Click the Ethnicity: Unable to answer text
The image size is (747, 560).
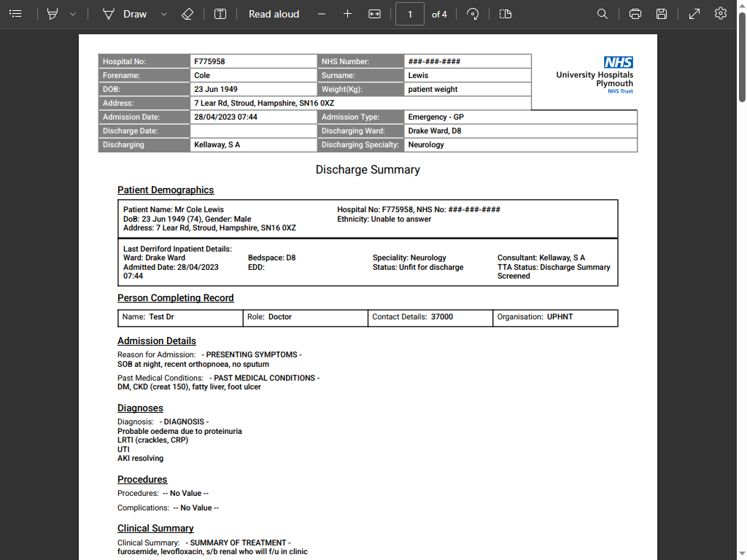(384, 219)
